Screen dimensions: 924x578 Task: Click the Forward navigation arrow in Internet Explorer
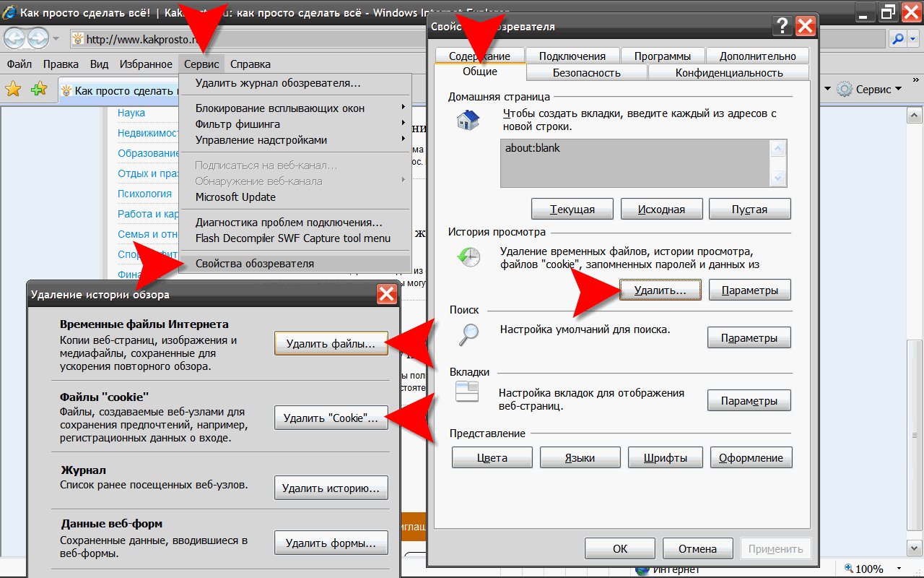pyautogui.click(x=38, y=38)
